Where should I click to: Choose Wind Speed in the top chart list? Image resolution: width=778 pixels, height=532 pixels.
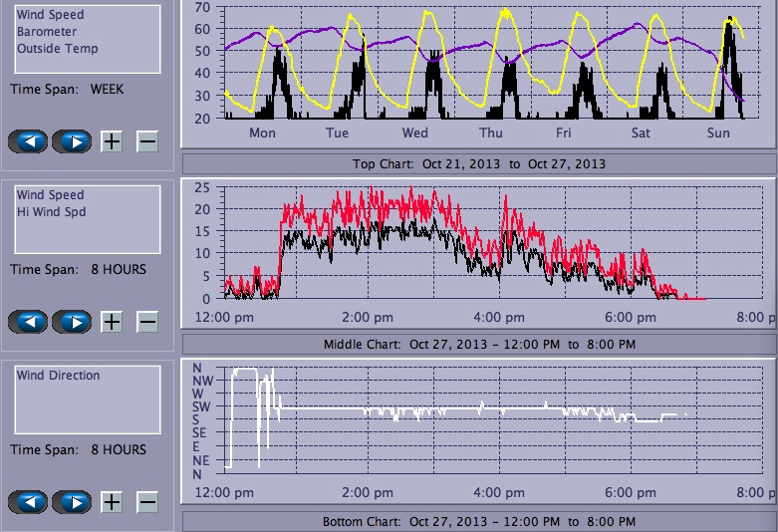click(x=50, y=16)
